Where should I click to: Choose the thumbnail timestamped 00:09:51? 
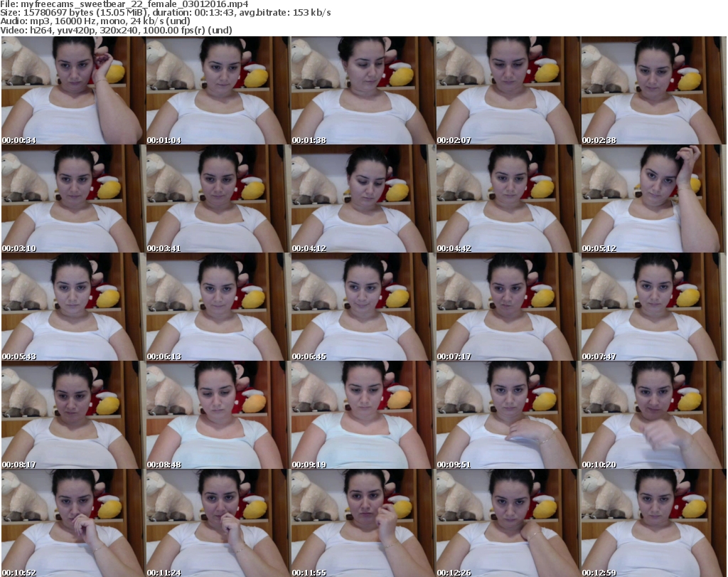[x=508, y=415]
